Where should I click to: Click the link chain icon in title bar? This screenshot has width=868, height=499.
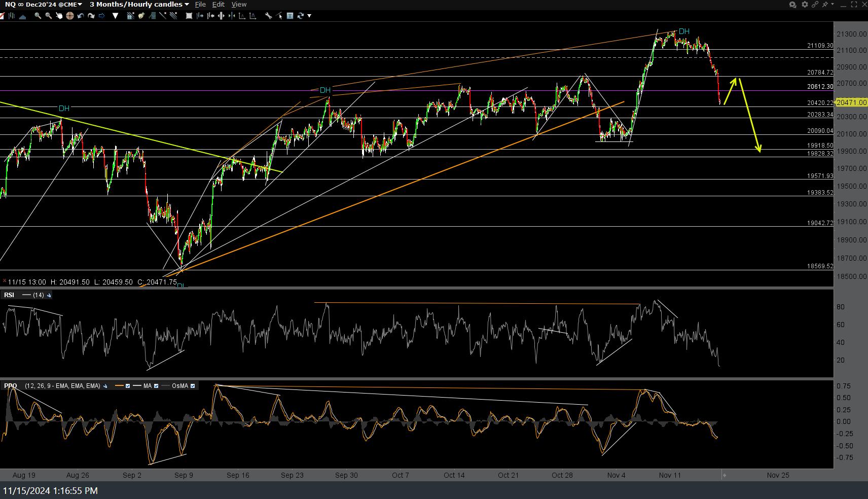(815, 5)
